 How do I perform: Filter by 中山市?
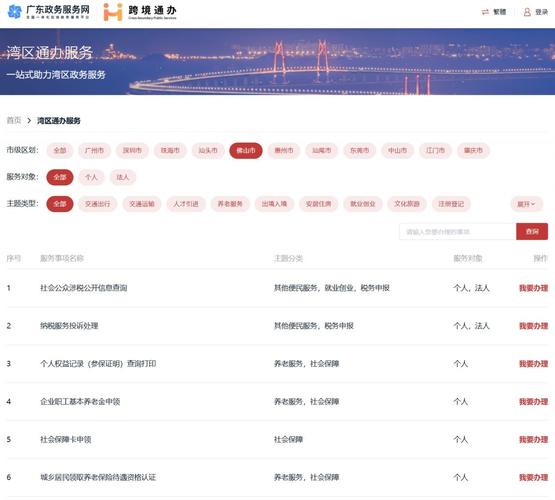[x=397, y=150]
